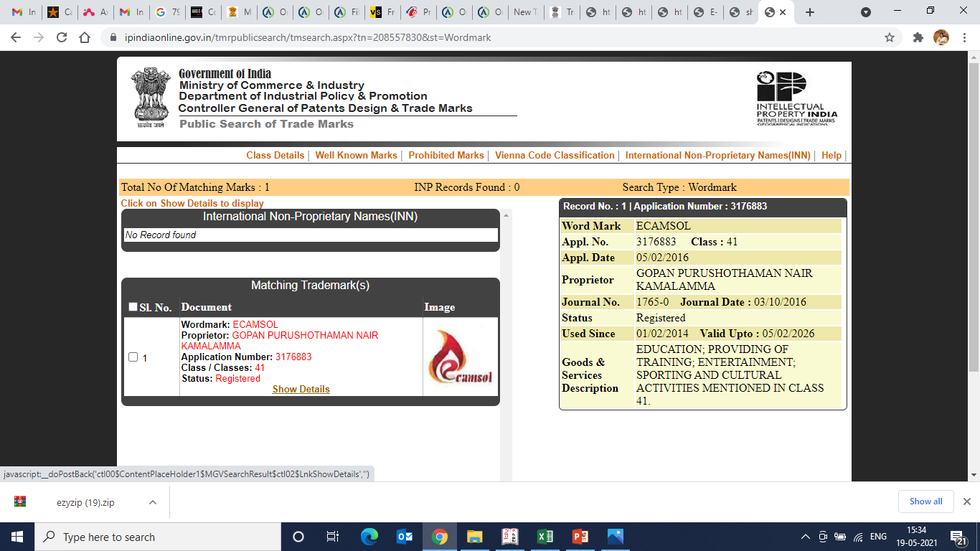This screenshot has height=551, width=980.
Task: Click the Ecamsol trademark logo image
Action: 461,357
